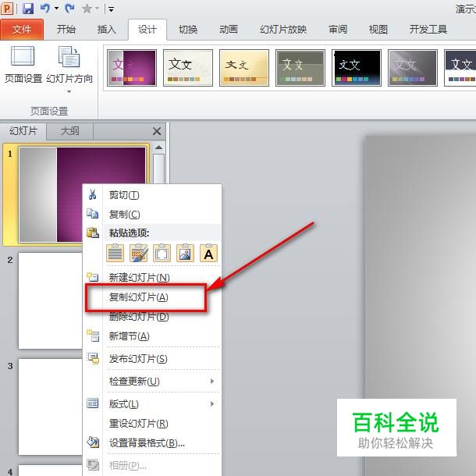Expand the 检查更新(U) submenu arrow
The height and width of the screenshot is (476, 476).
tap(212, 381)
